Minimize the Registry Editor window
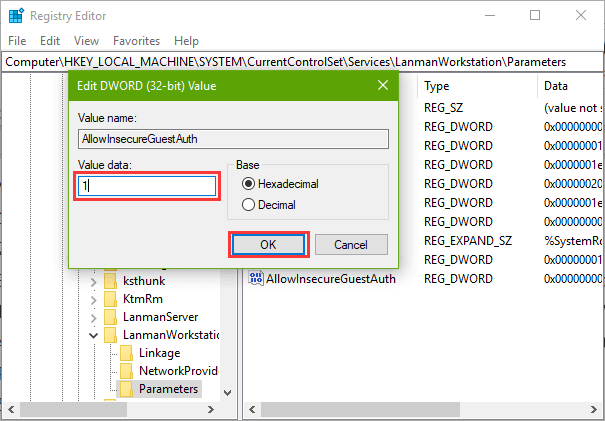Image resolution: width=605 pixels, height=421 pixels. tap(489, 16)
